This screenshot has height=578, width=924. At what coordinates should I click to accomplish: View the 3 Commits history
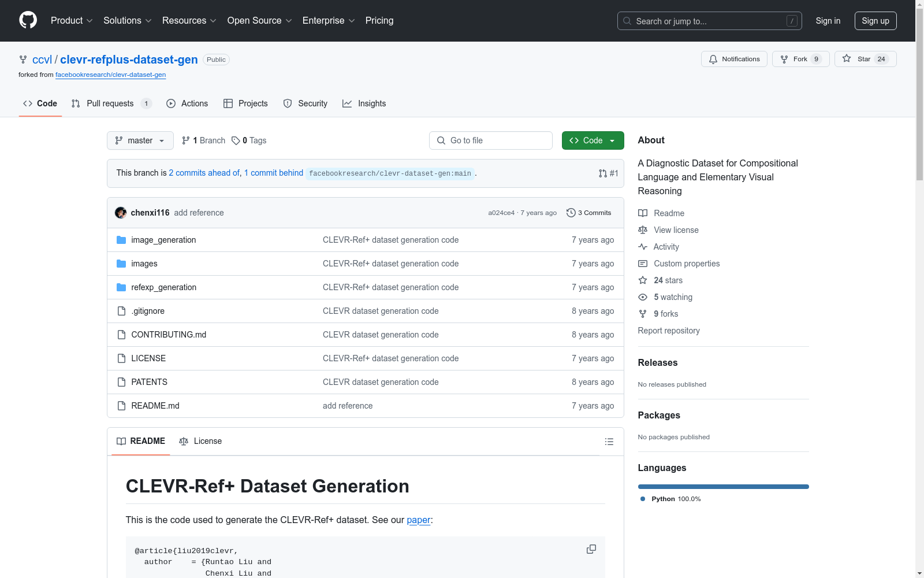589,213
